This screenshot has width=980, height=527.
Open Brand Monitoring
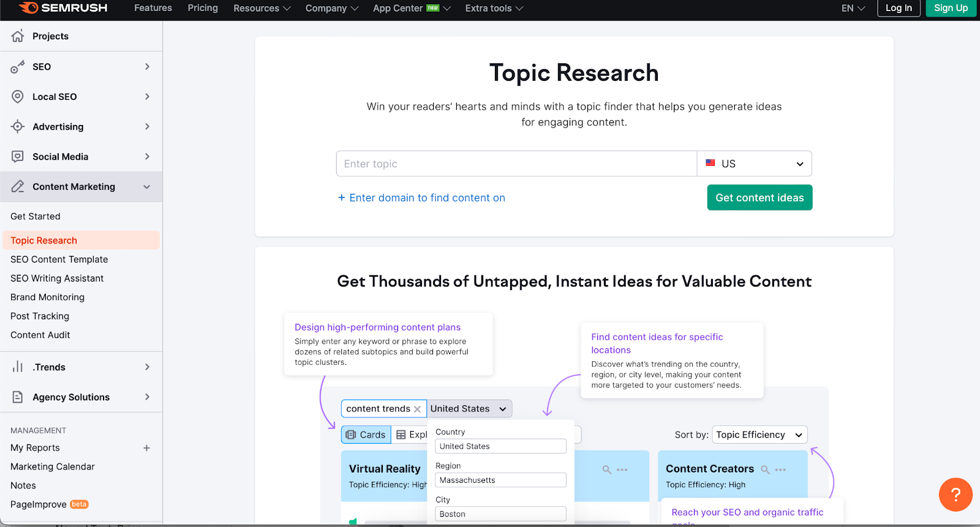tap(48, 297)
